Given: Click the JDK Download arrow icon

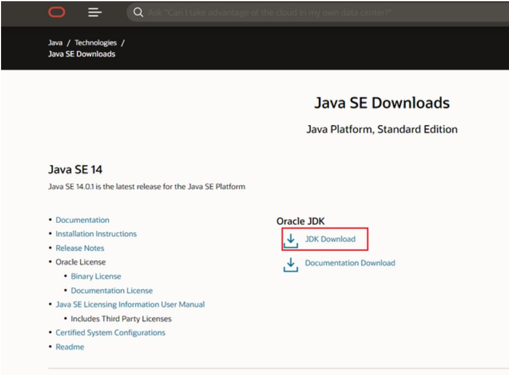Looking at the screenshot, I should pyautogui.click(x=291, y=240).
